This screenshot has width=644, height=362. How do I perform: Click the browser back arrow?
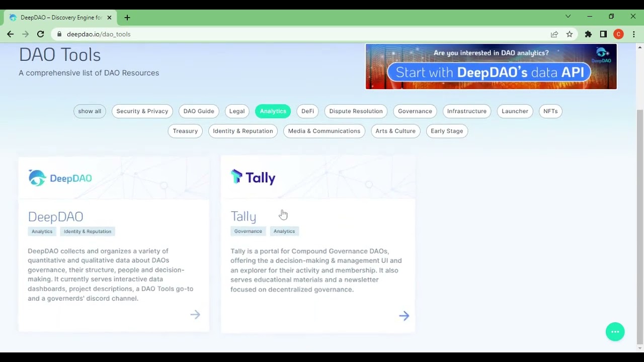(x=10, y=34)
